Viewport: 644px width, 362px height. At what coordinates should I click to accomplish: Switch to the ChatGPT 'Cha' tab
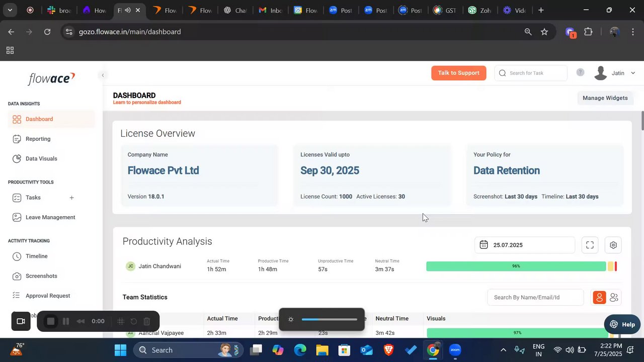tap(235, 10)
